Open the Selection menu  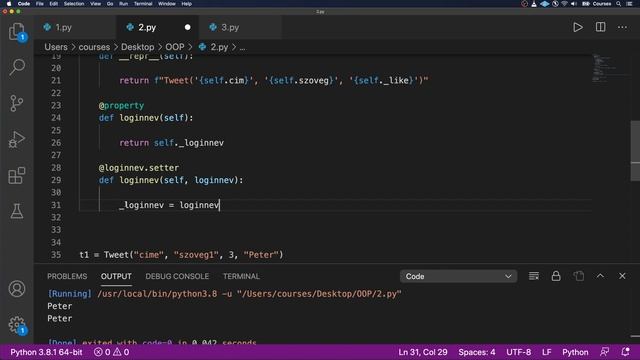coord(74,4)
